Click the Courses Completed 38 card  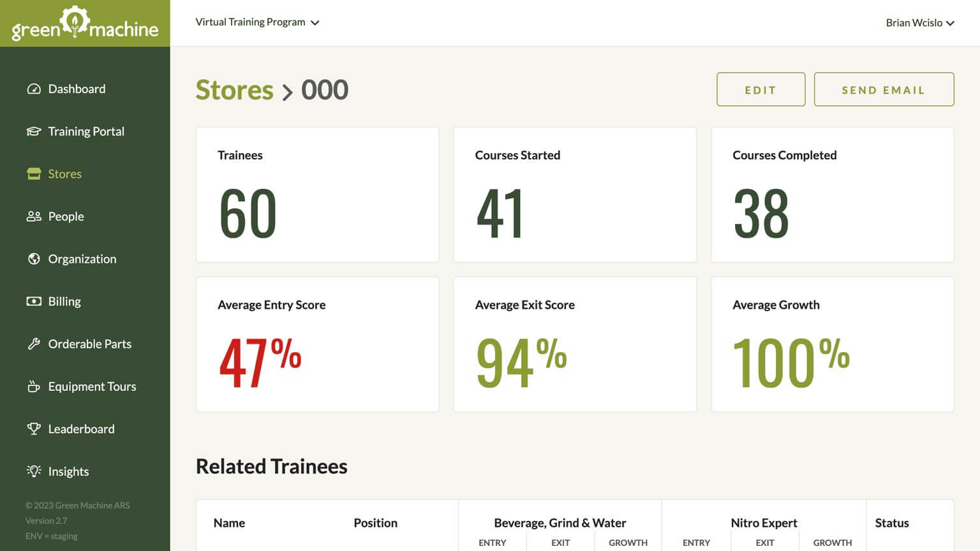click(832, 195)
